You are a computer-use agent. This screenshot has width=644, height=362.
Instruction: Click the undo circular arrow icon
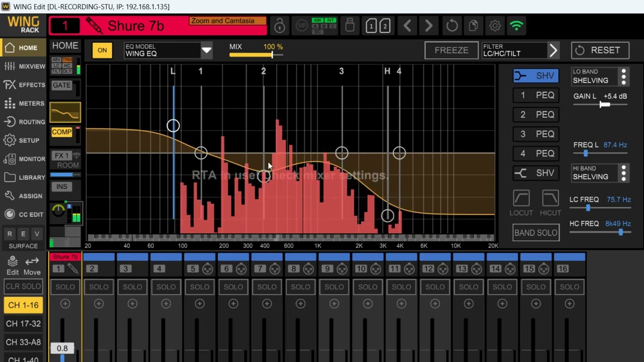pyautogui.click(x=452, y=26)
